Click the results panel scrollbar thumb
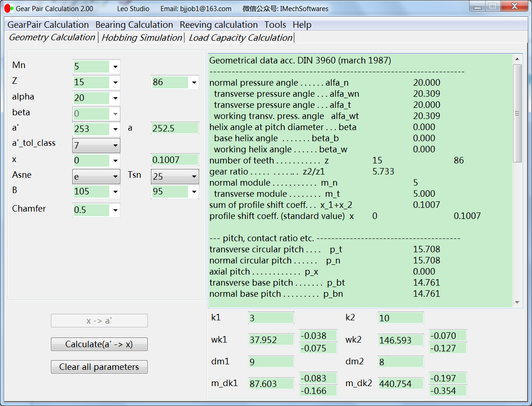532x406 pixels. (x=517, y=113)
